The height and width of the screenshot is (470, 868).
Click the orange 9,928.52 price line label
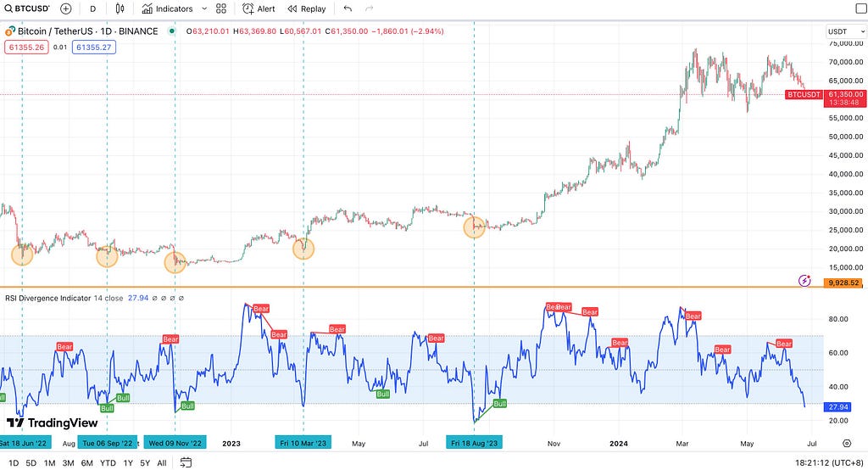pos(845,283)
